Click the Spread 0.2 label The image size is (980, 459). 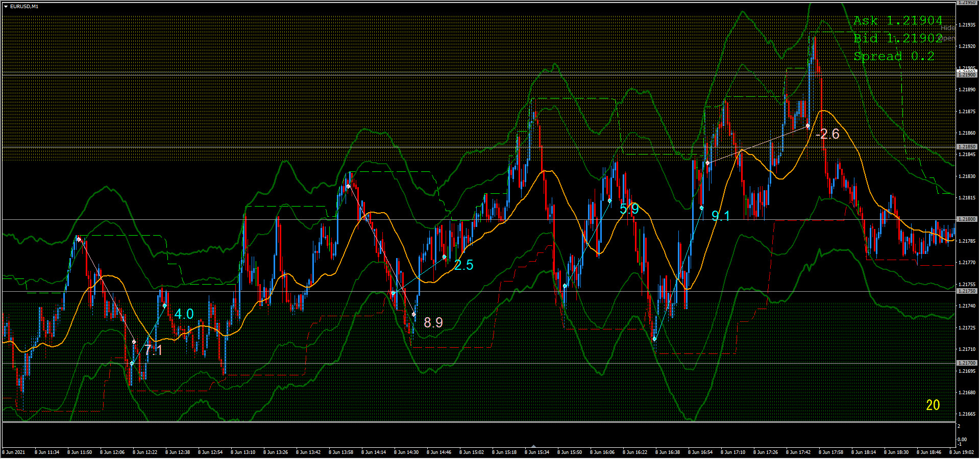click(894, 56)
